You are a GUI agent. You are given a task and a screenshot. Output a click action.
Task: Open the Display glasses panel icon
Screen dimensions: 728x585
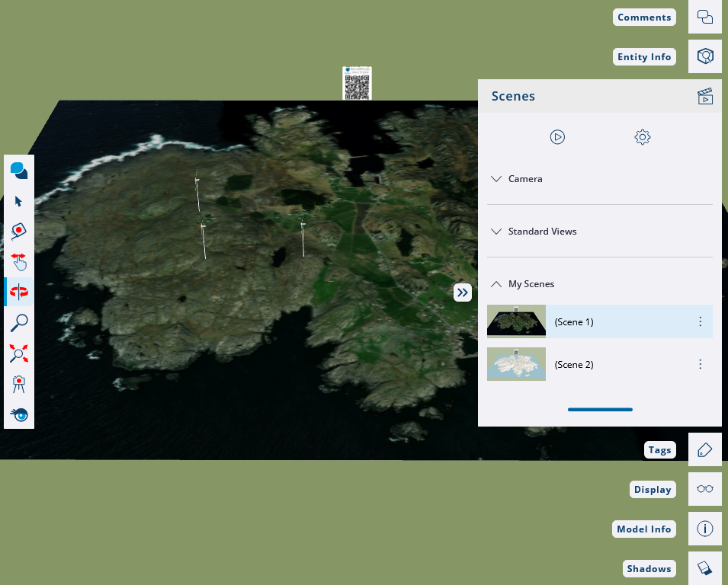click(x=704, y=490)
